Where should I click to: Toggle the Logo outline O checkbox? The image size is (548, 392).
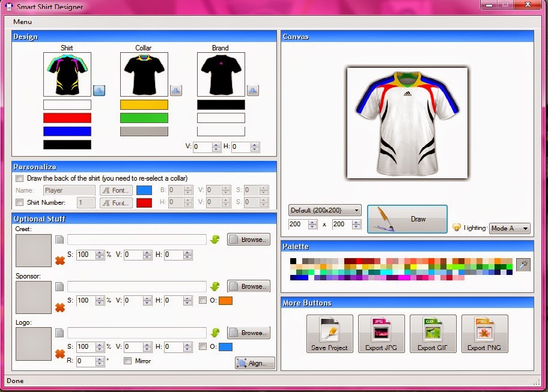click(x=202, y=346)
